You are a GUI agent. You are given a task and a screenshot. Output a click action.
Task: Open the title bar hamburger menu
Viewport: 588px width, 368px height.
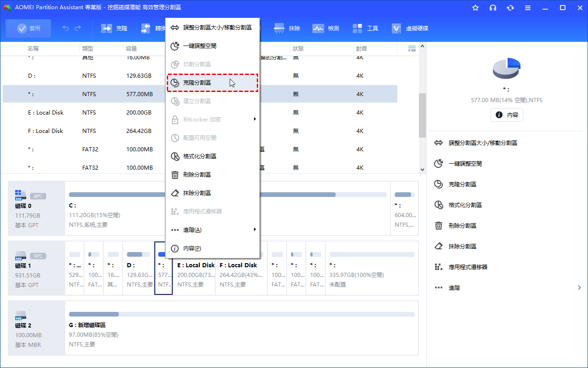[528, 8]
